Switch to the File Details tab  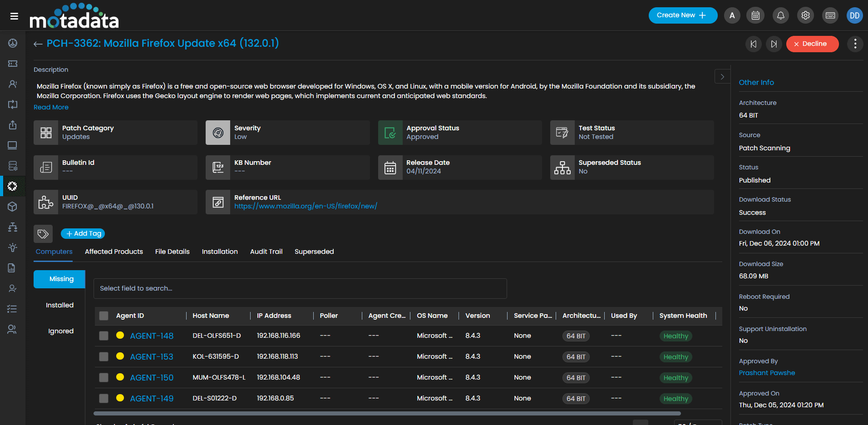[x=173, y=252]
